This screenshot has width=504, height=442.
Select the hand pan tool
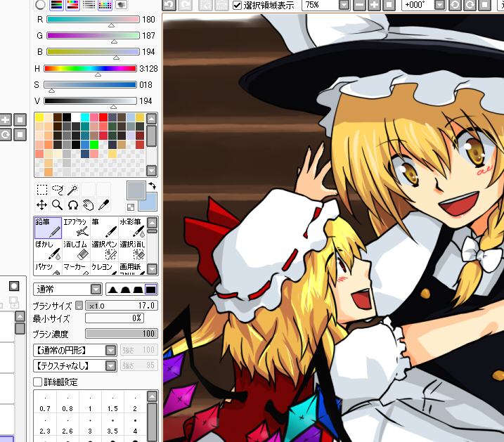(x=88, y=205)
